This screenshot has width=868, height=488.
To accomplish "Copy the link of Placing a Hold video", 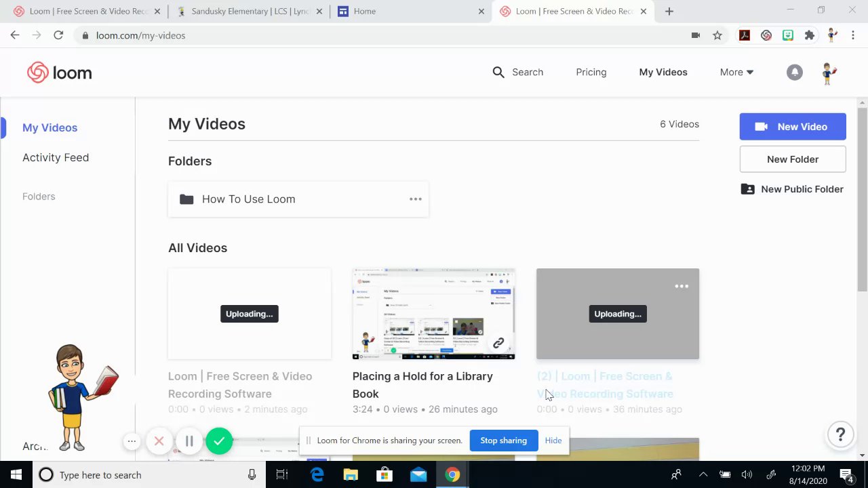I will 498,343.
